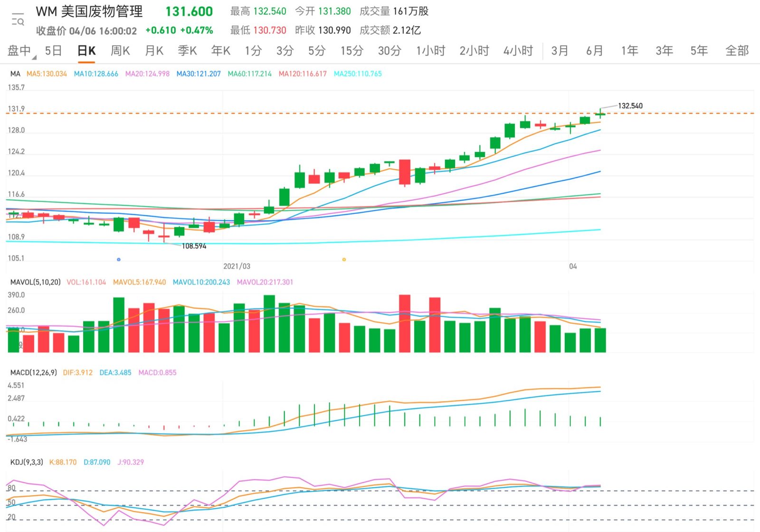Show 全部 full history range
The height and width of the screenshot is (532, 760).
pos(737,51)
